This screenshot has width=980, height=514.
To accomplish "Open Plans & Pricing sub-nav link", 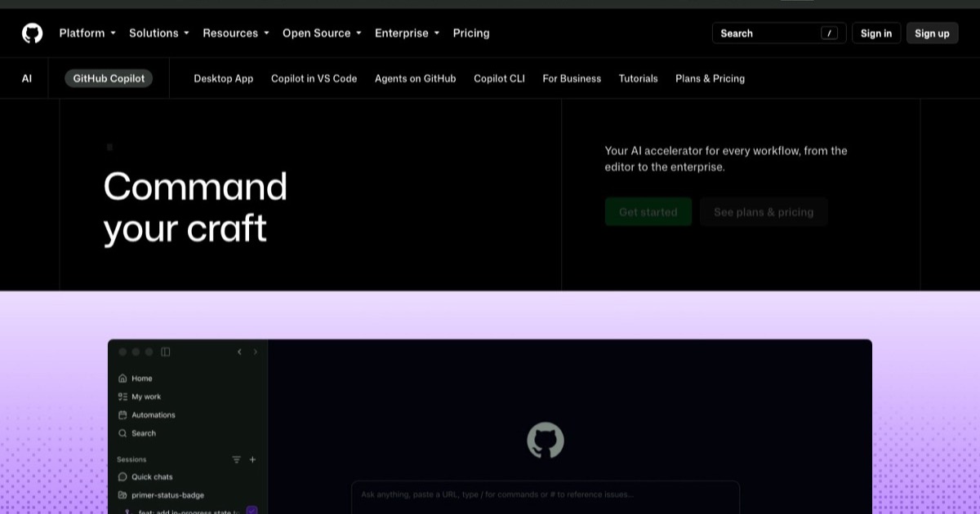I will click(x=710, y=78).
